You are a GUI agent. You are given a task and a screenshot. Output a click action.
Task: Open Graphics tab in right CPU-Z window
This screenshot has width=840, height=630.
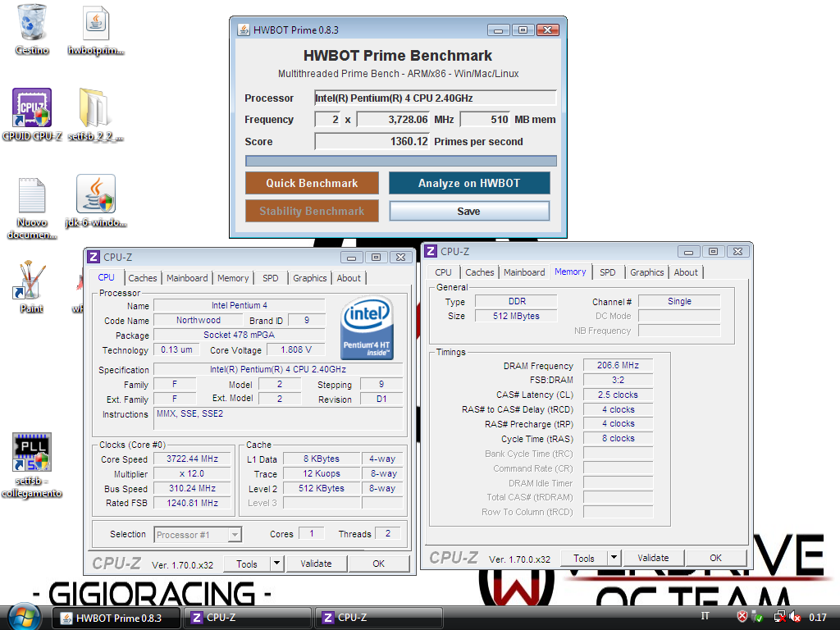646,272
